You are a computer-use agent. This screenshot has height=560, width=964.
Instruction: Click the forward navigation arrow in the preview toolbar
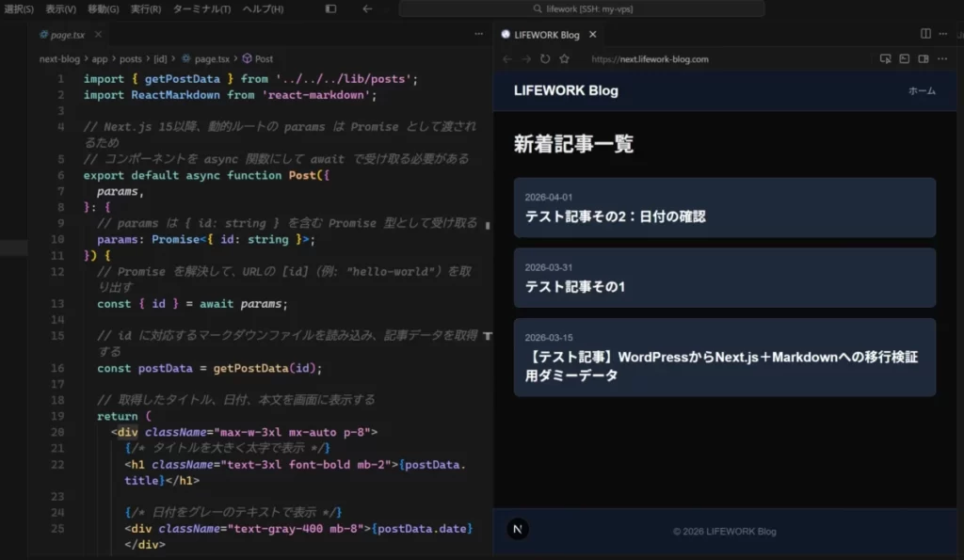(x=525, y=58)
